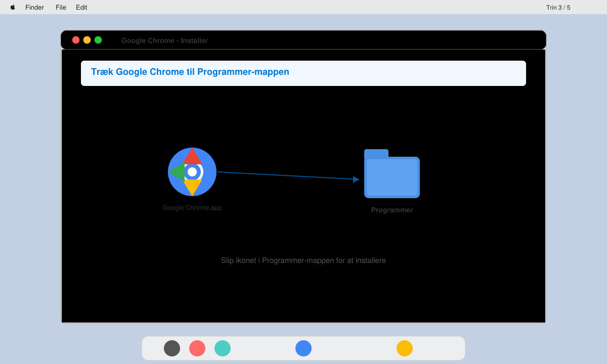Click the 'Google Chrome - Installer' window title
The image size is (607, 364).
click(164, 40)
